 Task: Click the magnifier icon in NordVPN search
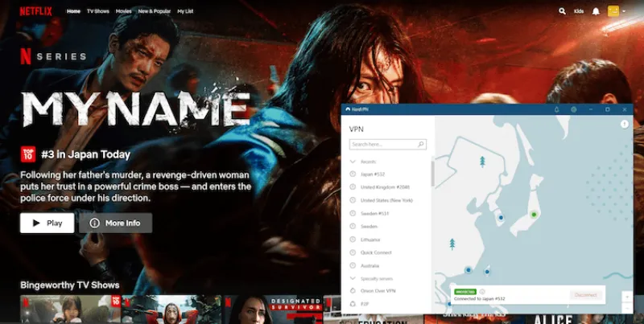point(420,145)
